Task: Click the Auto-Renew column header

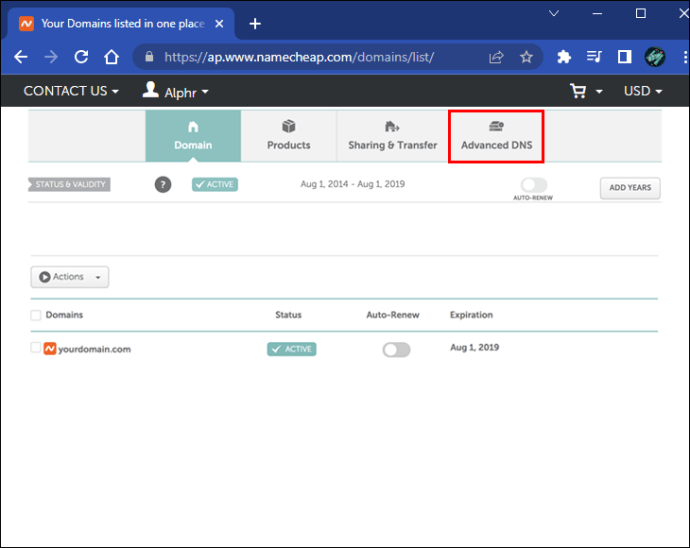Action: [393, 315]
